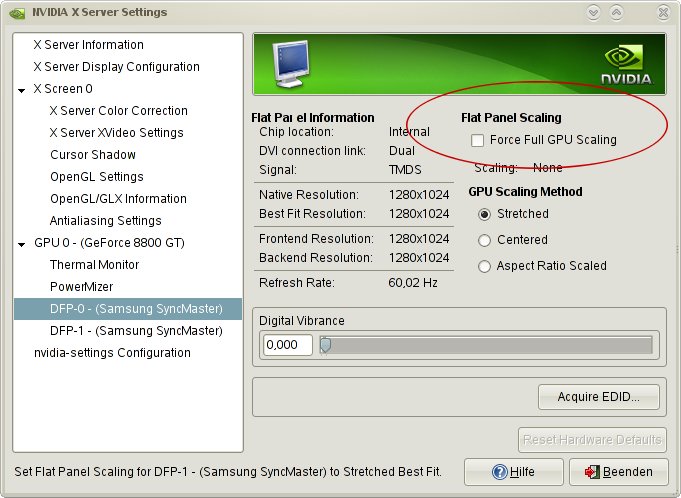Open Antialiasing Settings page
Image resolution: width=681 pixels, height=498 pixels.
pyautogui.click(x=106, y=221)
